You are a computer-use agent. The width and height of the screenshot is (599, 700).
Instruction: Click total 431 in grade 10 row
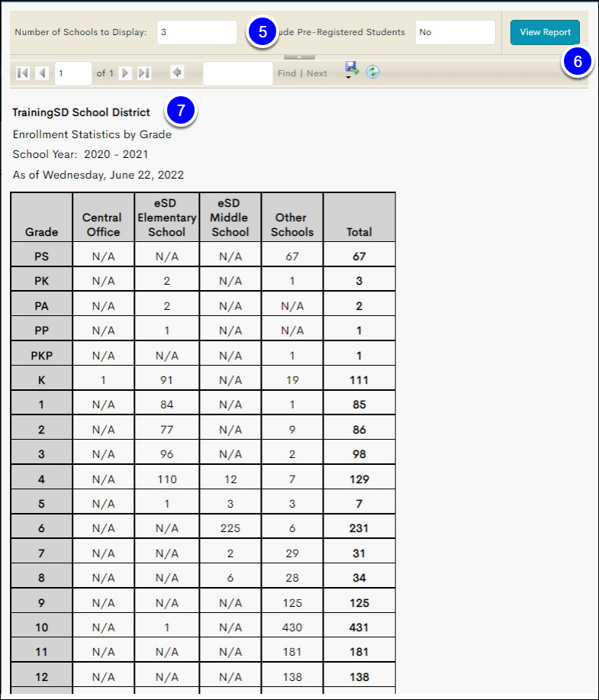pos(359,627)
